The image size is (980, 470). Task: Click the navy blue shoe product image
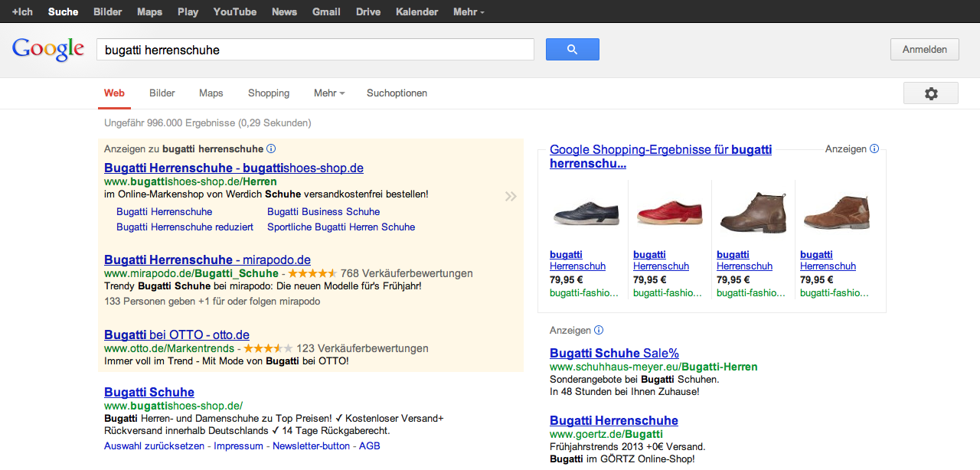coord(586,214)
